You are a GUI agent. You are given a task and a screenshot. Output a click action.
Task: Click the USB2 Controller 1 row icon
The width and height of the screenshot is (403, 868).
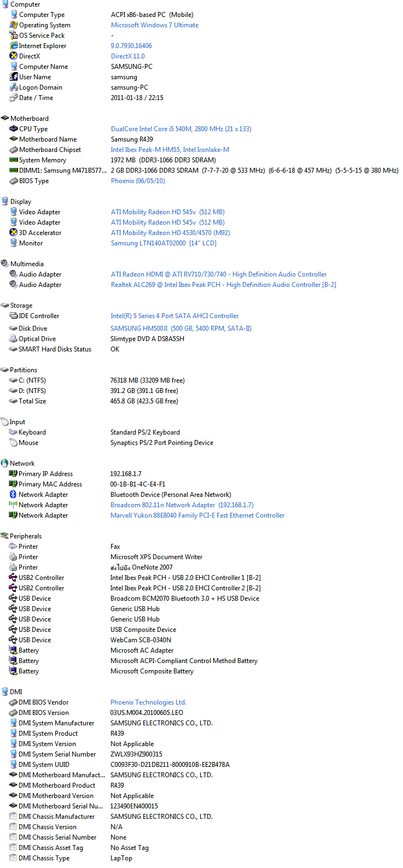[13, 578]
